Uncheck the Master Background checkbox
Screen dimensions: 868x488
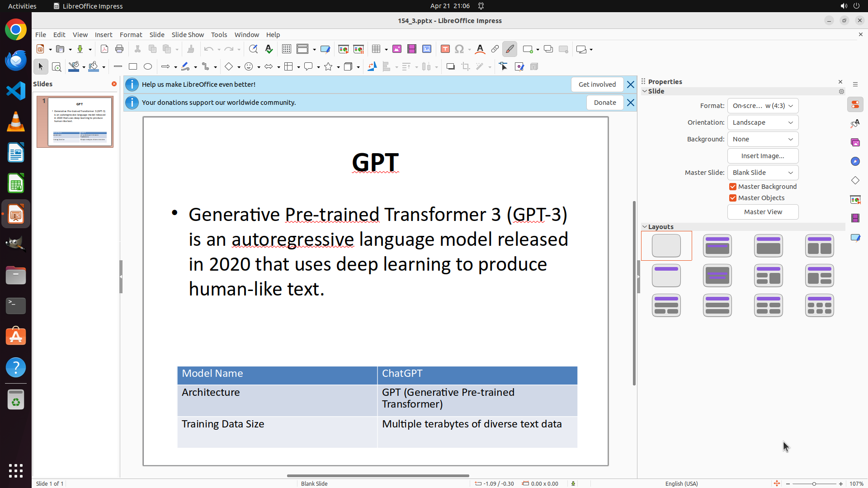click(733, 187)
